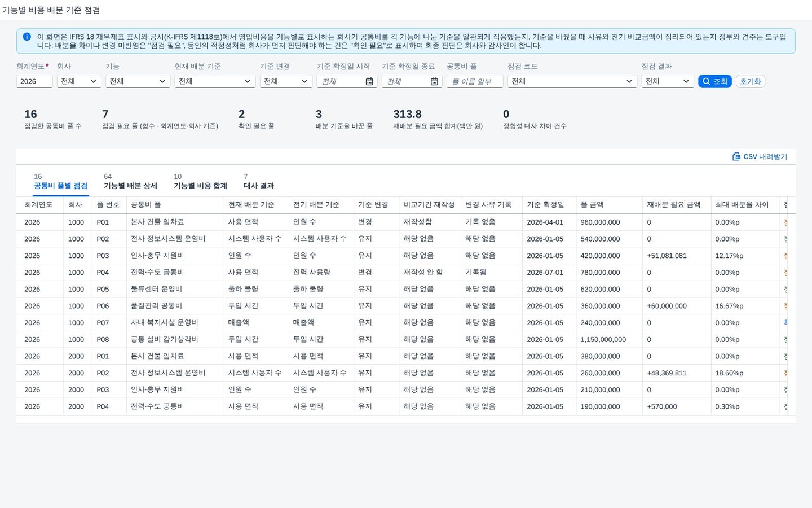Screen dimensions: 812x508
Task: Click the info icon in the blue banner
Action: [27, 37]
